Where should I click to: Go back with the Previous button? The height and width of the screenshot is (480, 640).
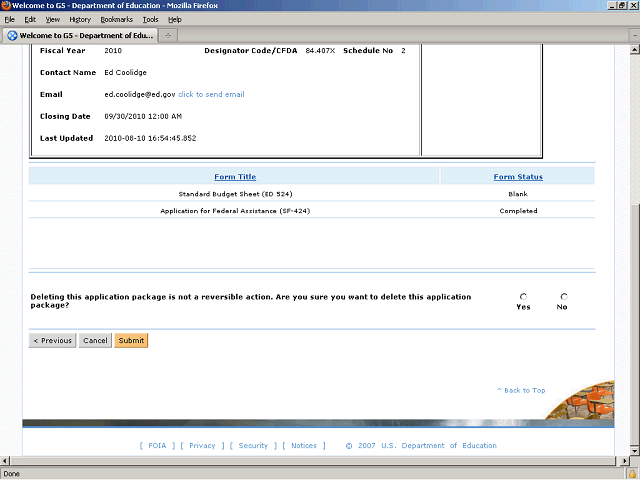click(52, 340)
